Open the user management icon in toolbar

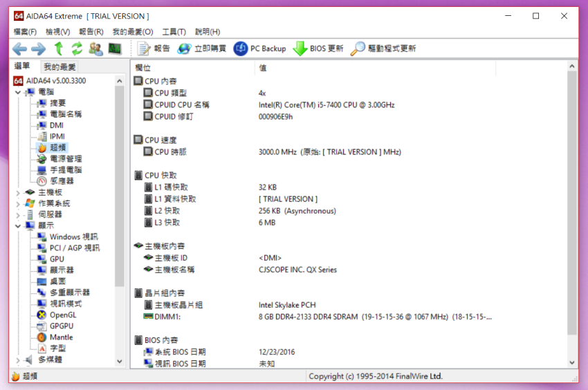[95, 48]
